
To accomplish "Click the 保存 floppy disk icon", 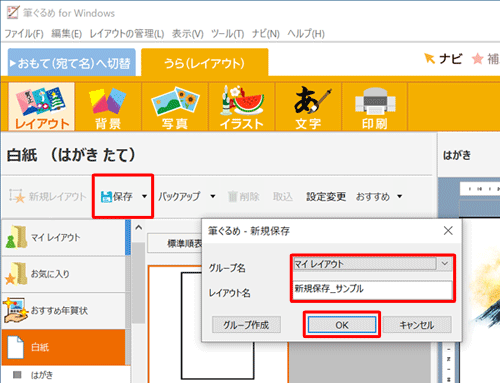I will point(106,197).
